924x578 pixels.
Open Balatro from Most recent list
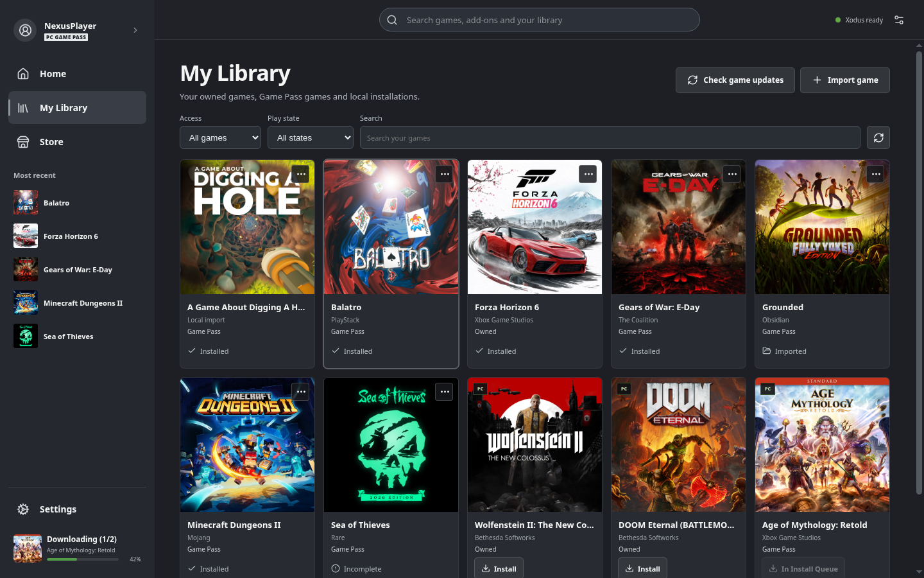click(77, 203)
